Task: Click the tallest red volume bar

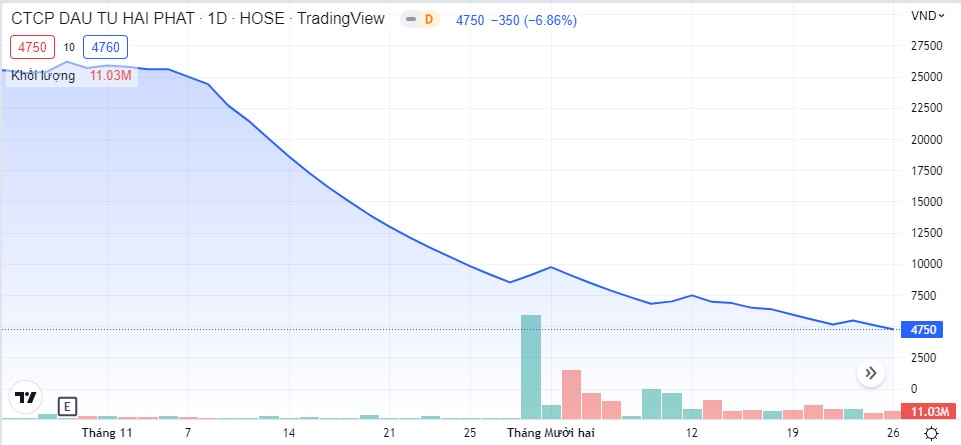Action: click(571, 394)
